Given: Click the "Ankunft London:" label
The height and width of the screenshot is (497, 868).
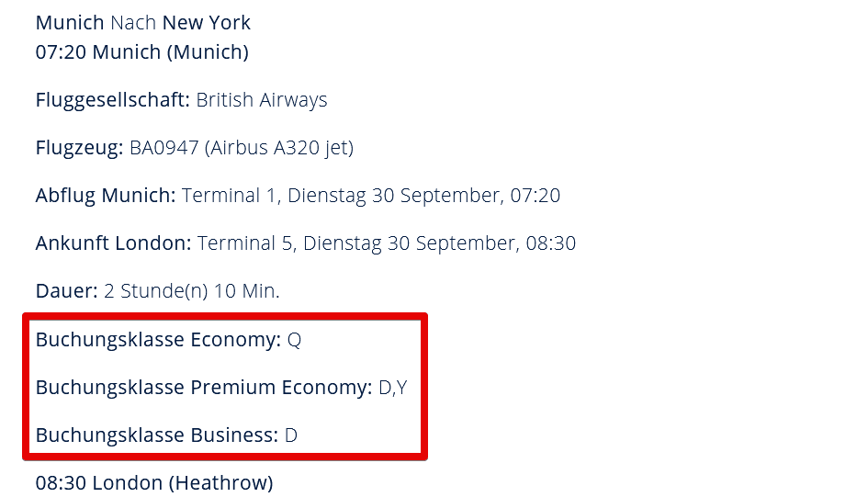Looking at the screenshot, I should tap(113, 243).
